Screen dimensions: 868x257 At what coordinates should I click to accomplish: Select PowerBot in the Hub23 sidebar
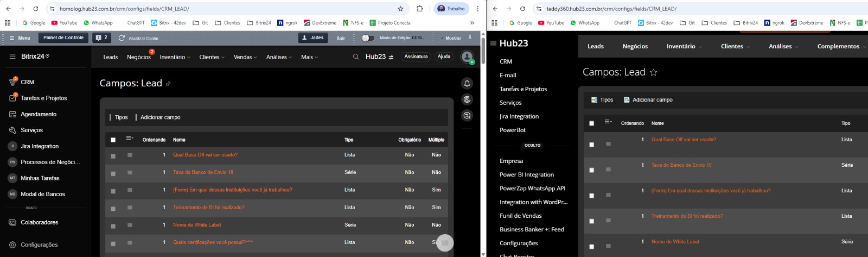pyautogui.click(x=512, y=130)
